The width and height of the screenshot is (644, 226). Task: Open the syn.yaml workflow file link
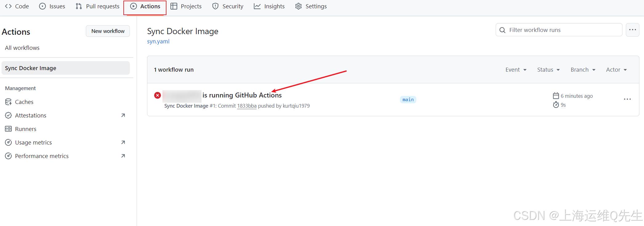(x=158, y=42)
